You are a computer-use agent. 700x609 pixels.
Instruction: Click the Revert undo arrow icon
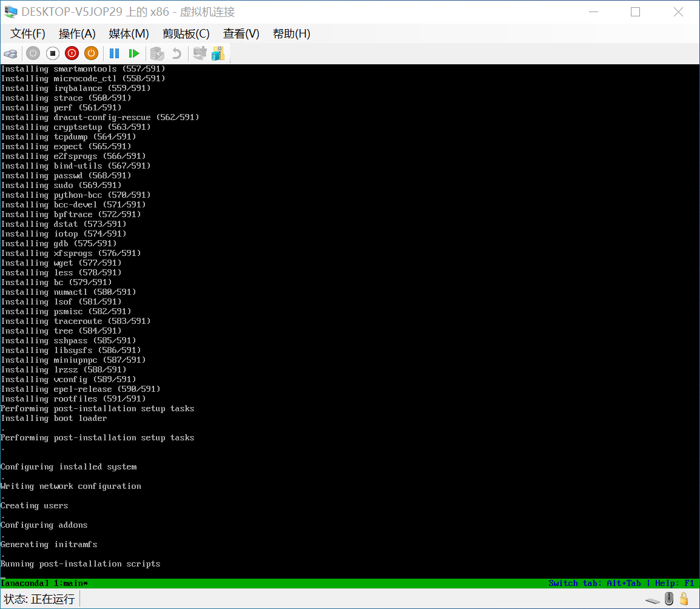(x=177, y=53)
